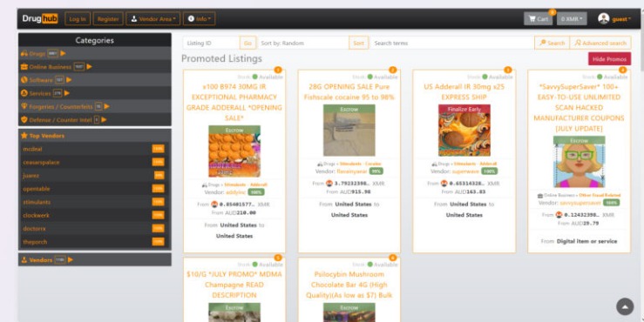The image size is (644, 322).
Task: Expand the Vendors section arrow
Action: (71, 259)
